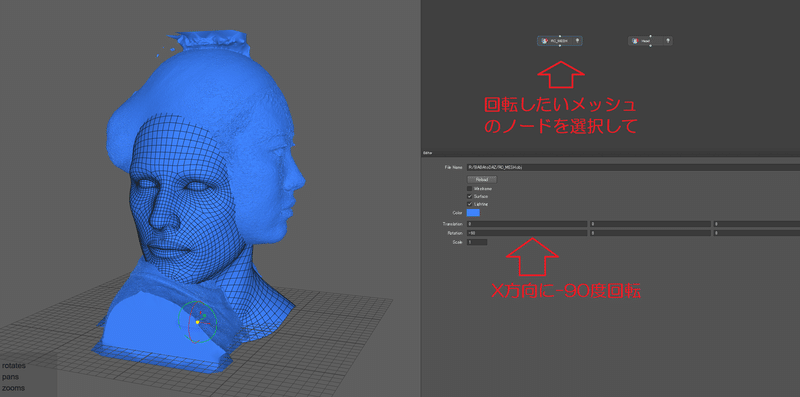Enable the Wireframe checkbox
This screenshot has width=800, height=397.
click(x=470, y=188)
